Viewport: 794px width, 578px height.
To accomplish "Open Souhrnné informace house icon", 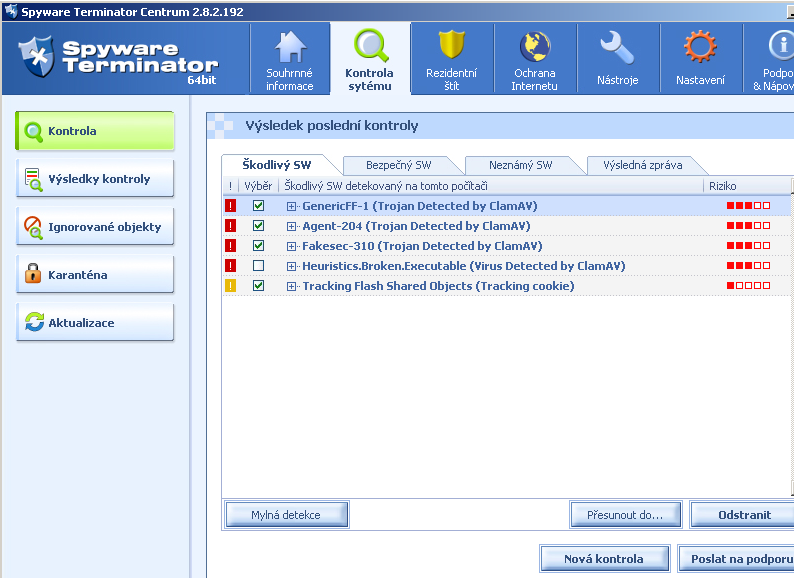I will [290, 47].
